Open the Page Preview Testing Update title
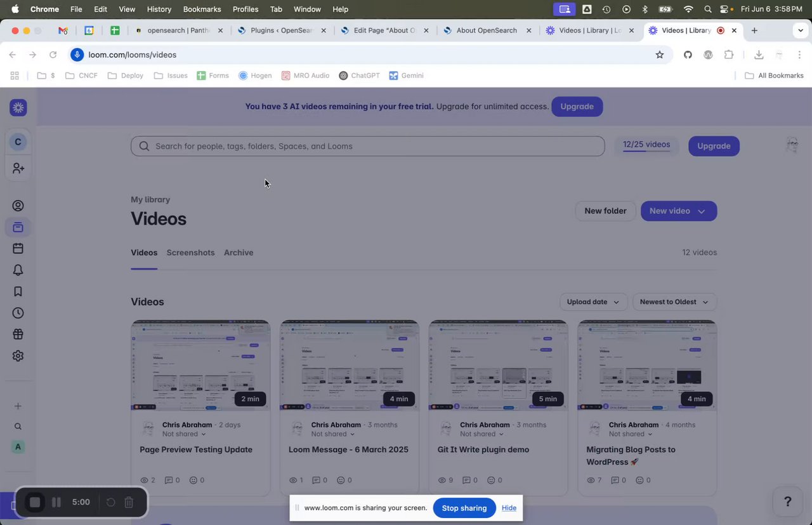The width and height of the screenshot is (812, 525). click(196, 449)
